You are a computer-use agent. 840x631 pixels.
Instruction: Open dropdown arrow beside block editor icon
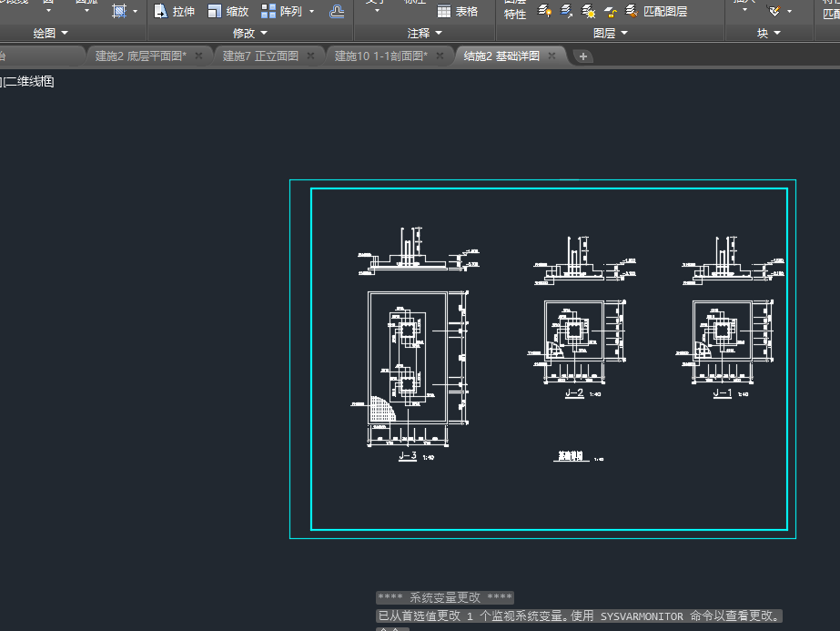pyautogui.click(x=789, y=11)
